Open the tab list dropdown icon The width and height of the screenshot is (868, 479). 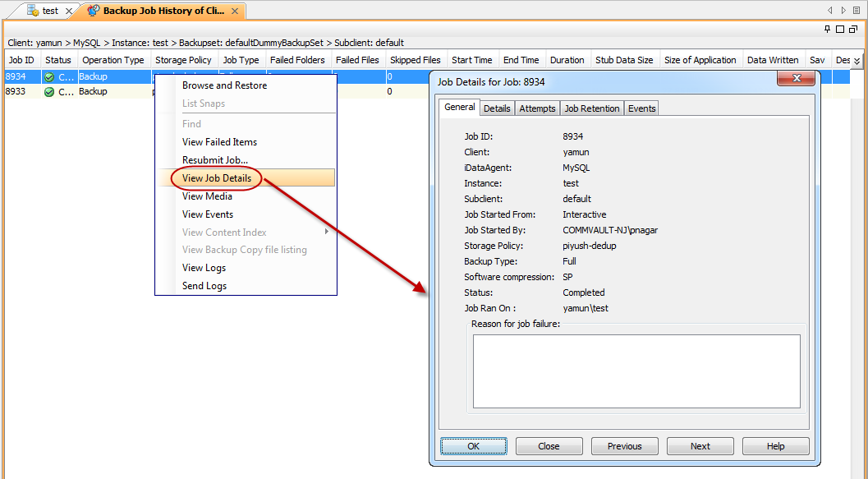[x=856, y=11]
